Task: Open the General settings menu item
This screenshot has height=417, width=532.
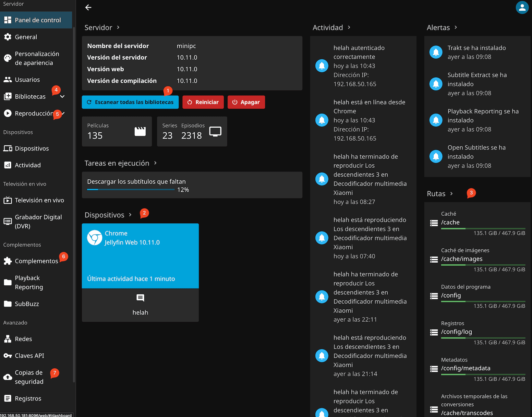Action: [26, 37]
